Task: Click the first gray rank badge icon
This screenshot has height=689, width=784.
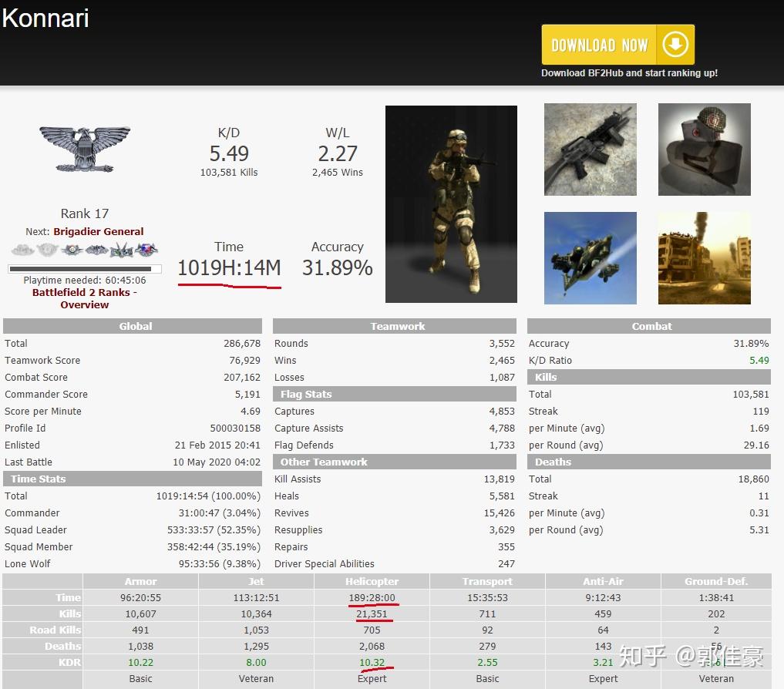Action: coord(22,249)
